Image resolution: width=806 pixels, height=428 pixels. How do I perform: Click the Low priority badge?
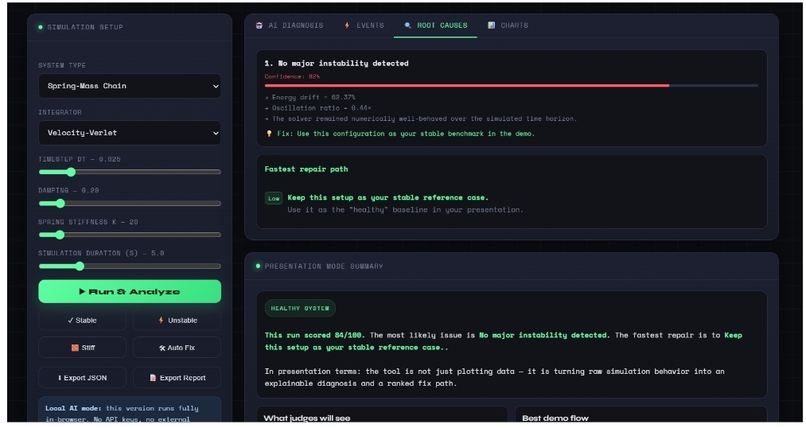(273, 198)
